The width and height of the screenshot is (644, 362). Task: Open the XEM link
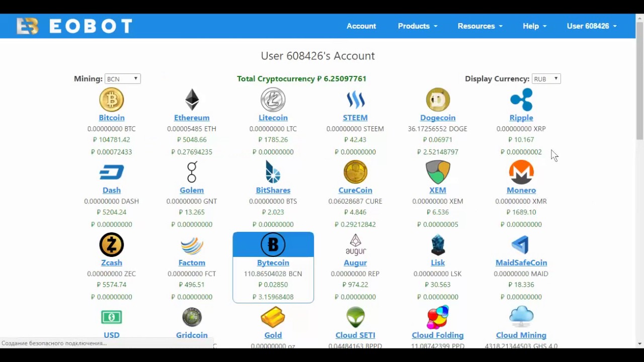point(438,190)
